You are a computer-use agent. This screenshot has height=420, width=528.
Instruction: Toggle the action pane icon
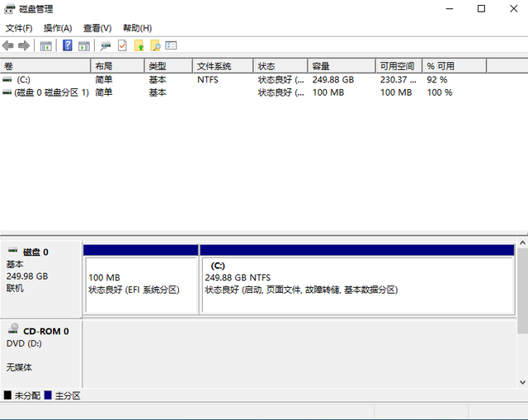(x=84, y=46)
